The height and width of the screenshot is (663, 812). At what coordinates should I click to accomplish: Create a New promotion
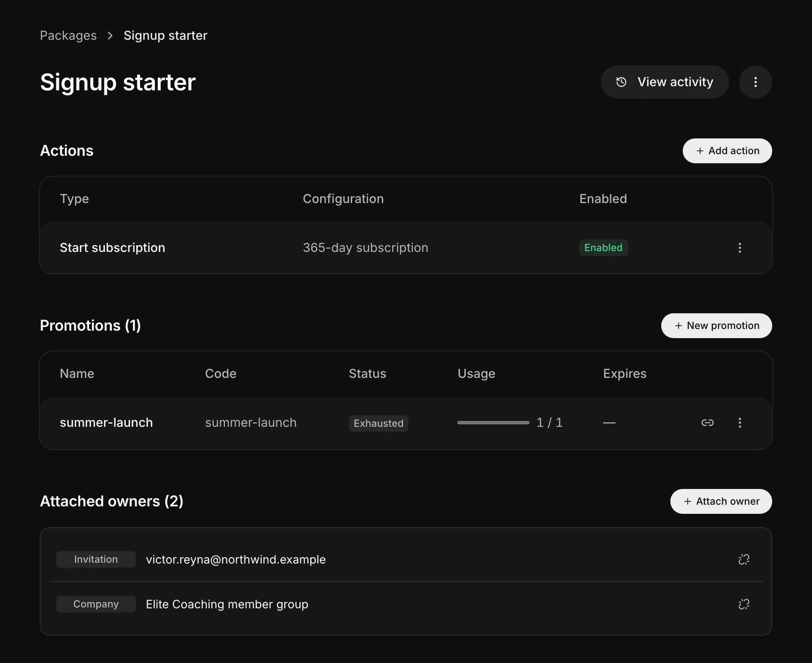click(x=716, y=326)
